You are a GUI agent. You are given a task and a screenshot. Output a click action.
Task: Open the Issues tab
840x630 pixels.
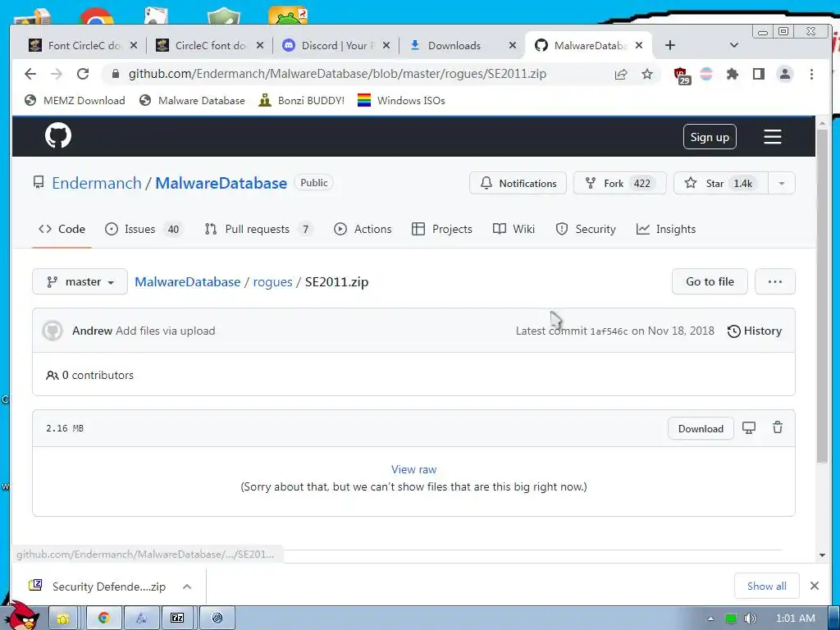(x=143, y=230)
